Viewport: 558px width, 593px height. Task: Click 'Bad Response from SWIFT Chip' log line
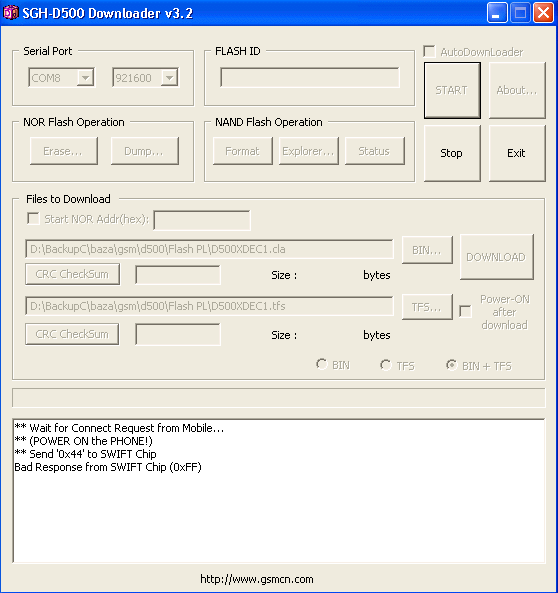108,467
